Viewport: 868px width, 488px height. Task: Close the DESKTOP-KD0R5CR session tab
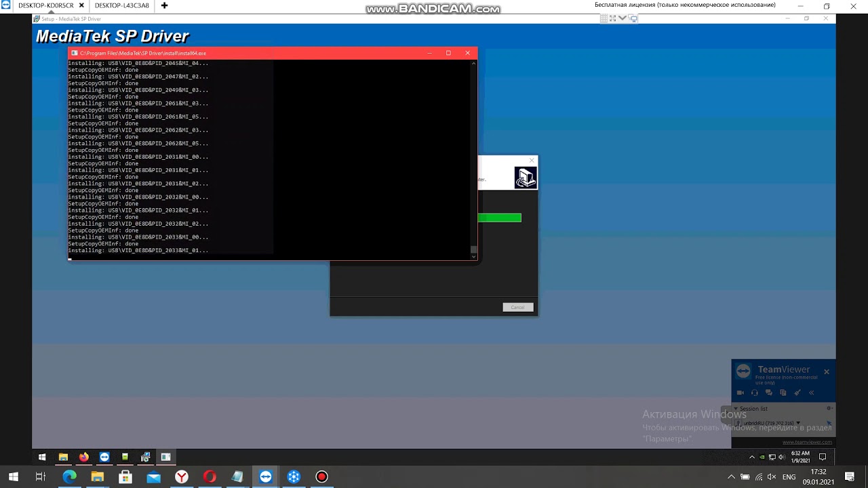81,5
